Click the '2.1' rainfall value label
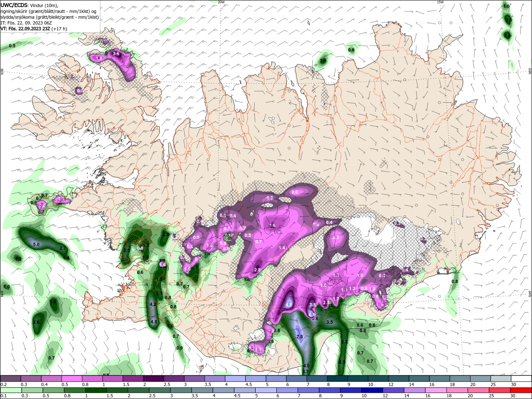The image size is (532, 399). (x=159, y=293)
